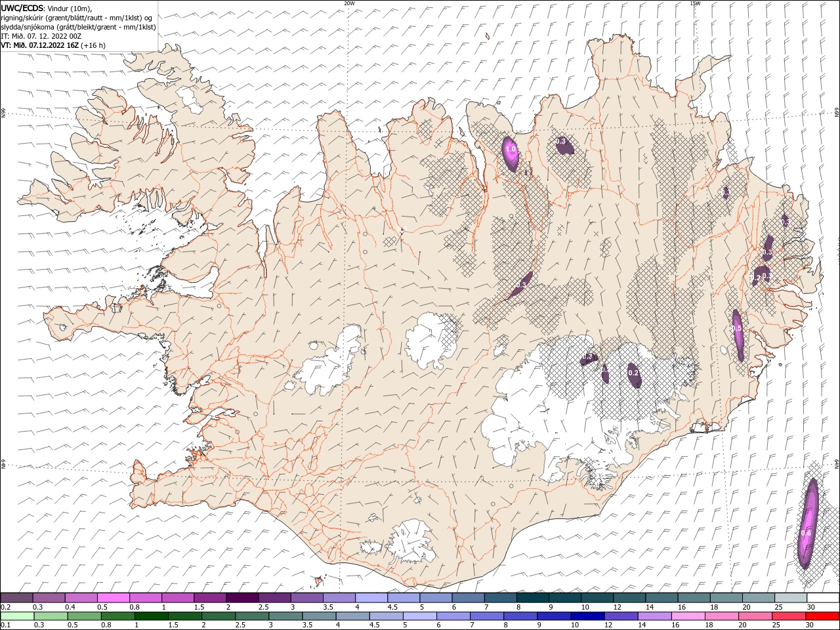The image size is (840, 630).
Task: Click the bottom-row legend swatch labeled 0.5
Action: [x=84, y=616]
